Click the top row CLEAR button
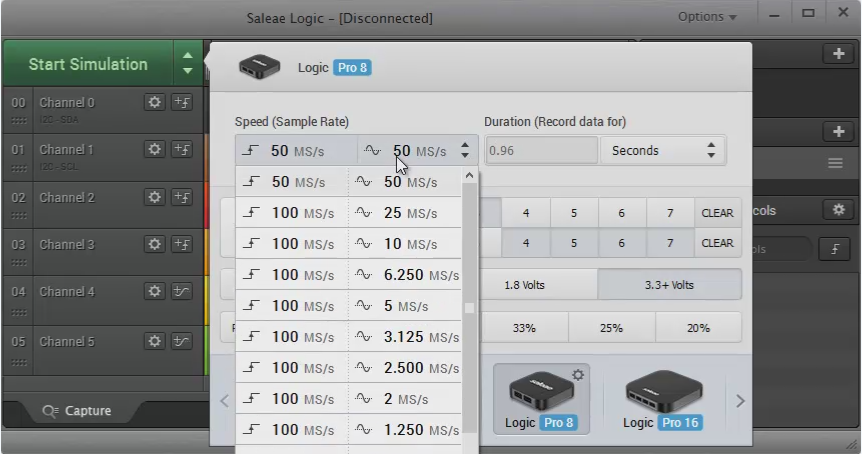The height and width of the screenshot is (454, 862). pos(717,213)
